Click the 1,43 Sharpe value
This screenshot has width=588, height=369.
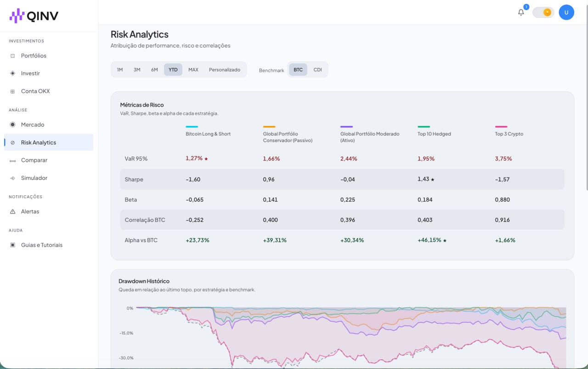pyautogui.click(x=423, y=179)
